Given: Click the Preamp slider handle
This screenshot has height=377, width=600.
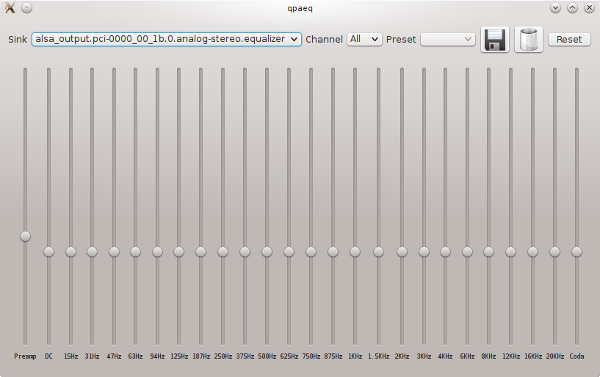Looking at the screenshot, I should (x=25, y=237).
